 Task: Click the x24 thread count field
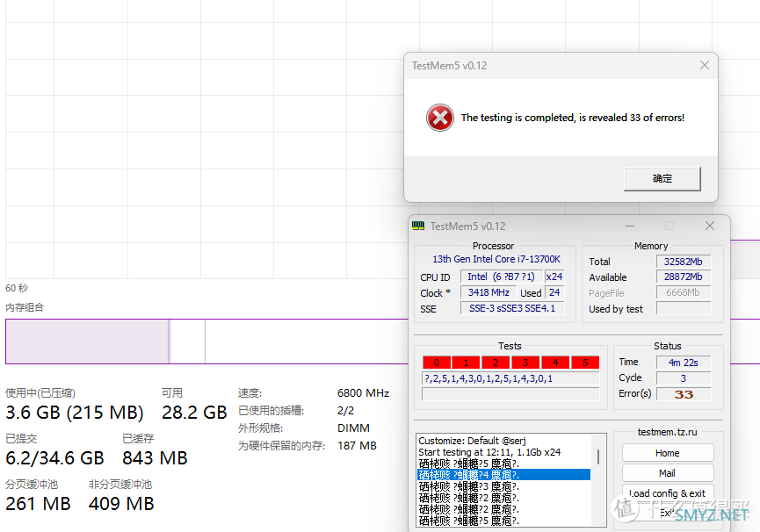click(554, 277)
